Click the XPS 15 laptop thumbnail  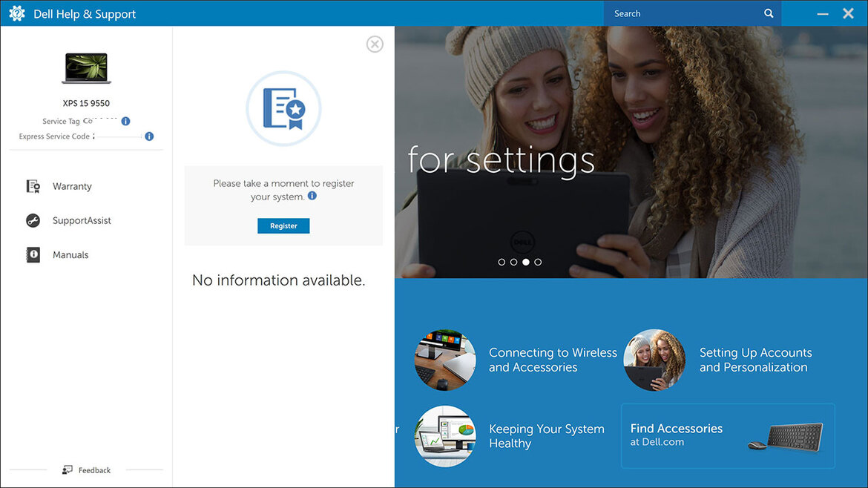(x=86, y=68)
